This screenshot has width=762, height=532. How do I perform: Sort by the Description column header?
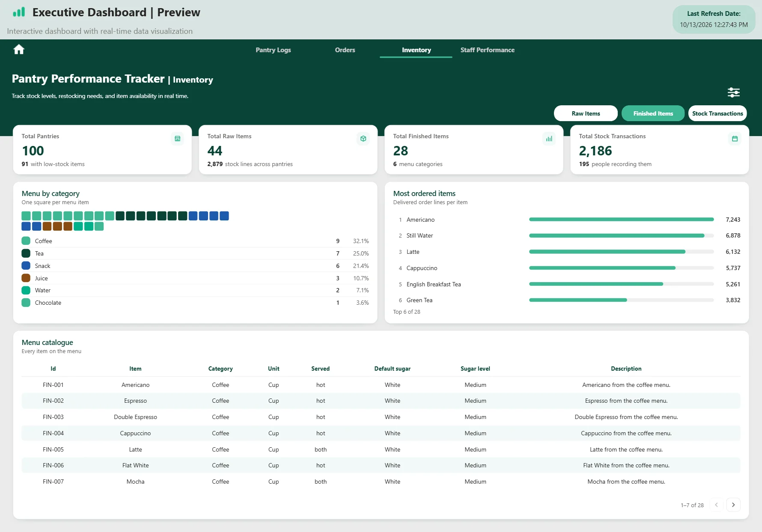point(626,369)
